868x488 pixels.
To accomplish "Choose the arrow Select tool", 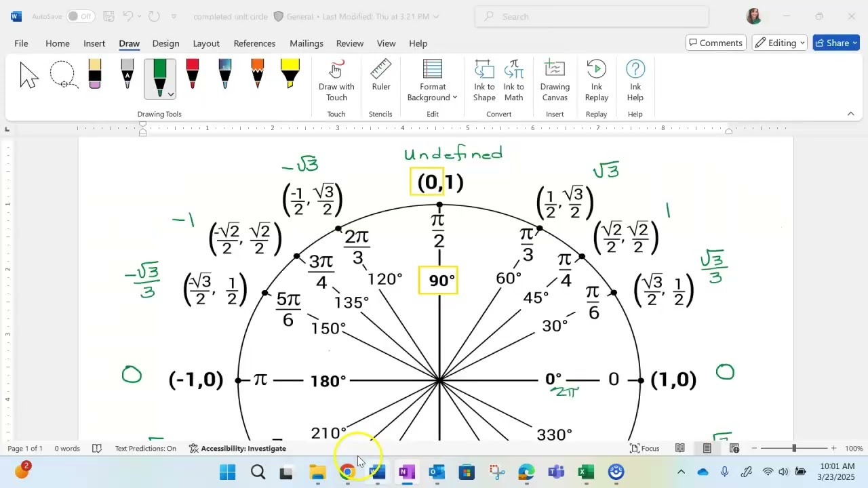I will point(29,75).
